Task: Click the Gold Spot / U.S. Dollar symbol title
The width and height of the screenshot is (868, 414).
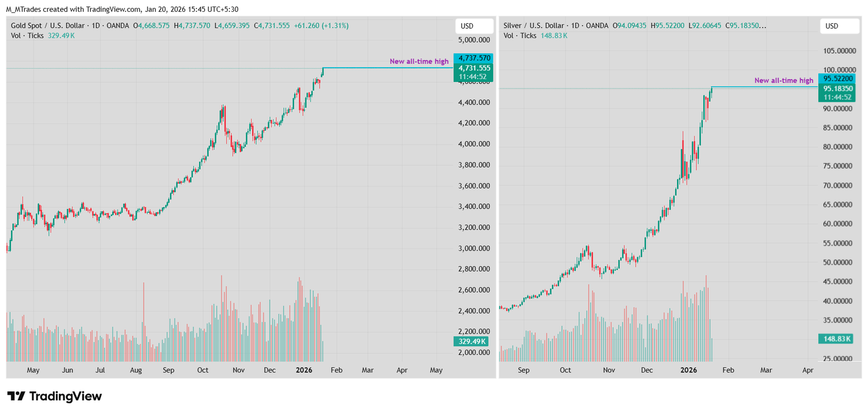Action: [x=47, y=25]
